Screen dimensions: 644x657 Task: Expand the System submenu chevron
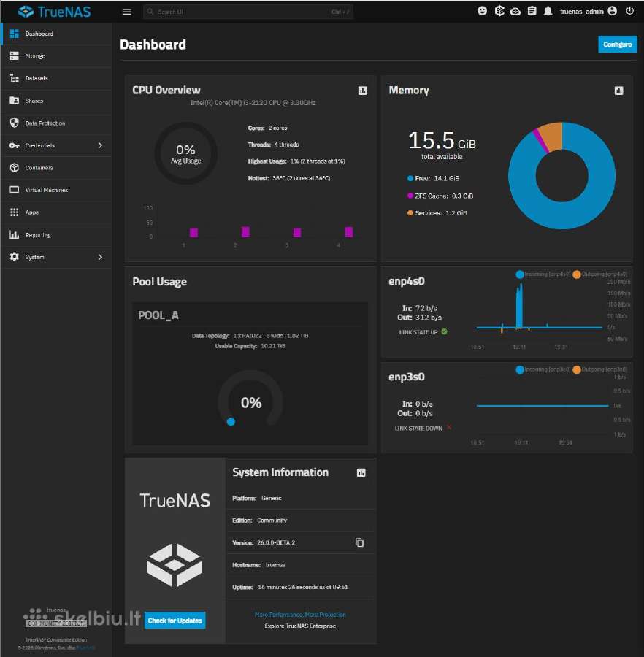(x=101, y=257)
